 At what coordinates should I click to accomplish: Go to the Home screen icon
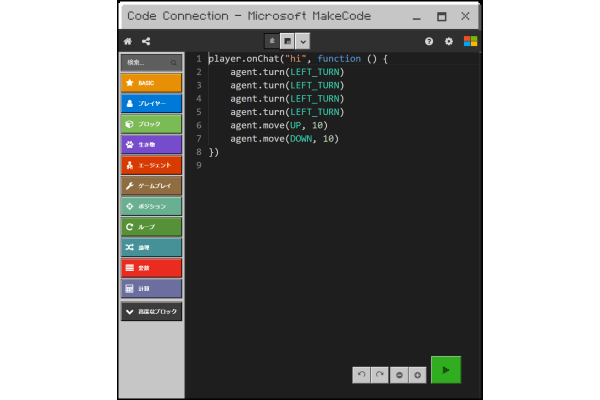pos(127,41)
